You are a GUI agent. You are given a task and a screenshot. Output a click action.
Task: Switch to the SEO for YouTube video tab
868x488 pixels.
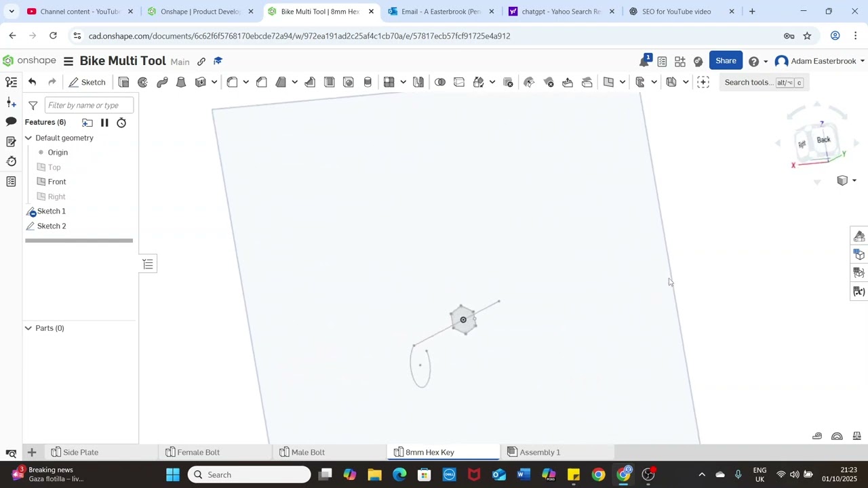676,12
